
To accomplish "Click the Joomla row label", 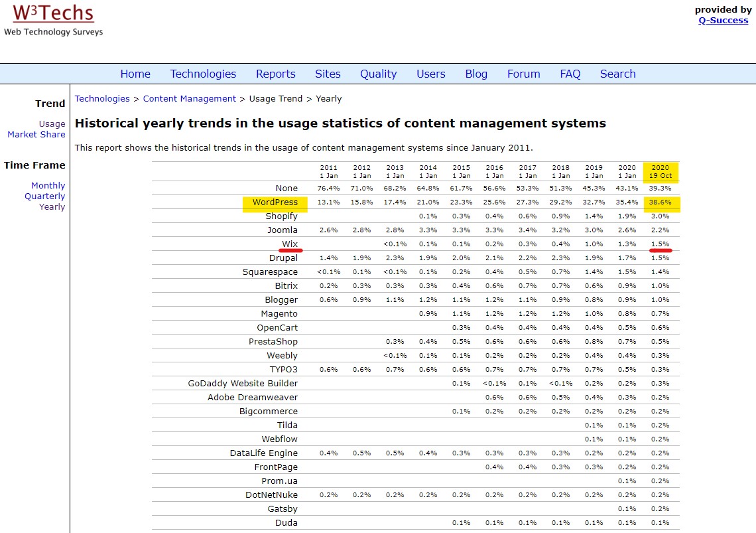I will tap(283, 230).
